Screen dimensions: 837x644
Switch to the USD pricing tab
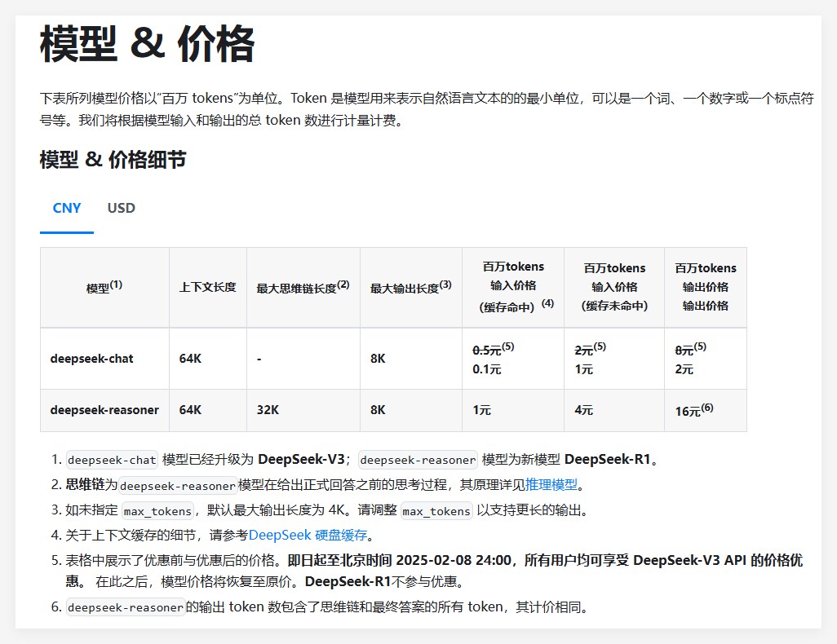[122, 208]
